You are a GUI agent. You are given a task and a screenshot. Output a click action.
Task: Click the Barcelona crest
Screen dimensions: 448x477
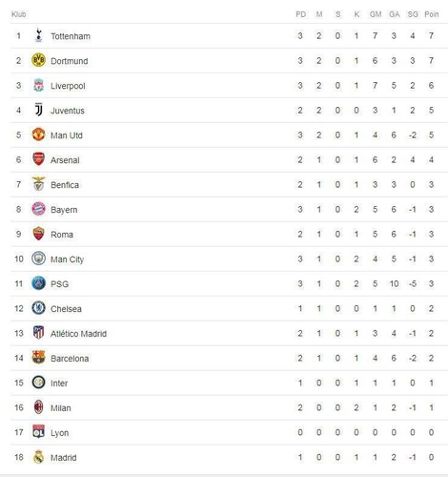(x=38, y=358)
